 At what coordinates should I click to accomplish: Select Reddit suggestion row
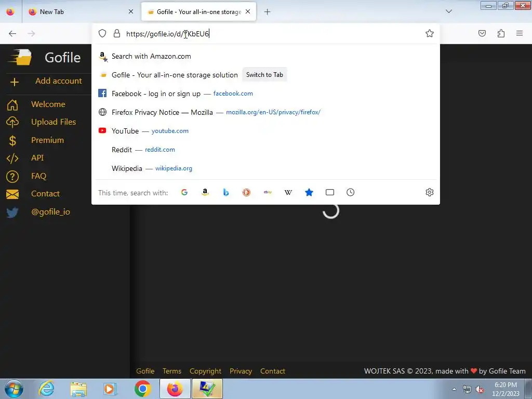pos(265,150)
